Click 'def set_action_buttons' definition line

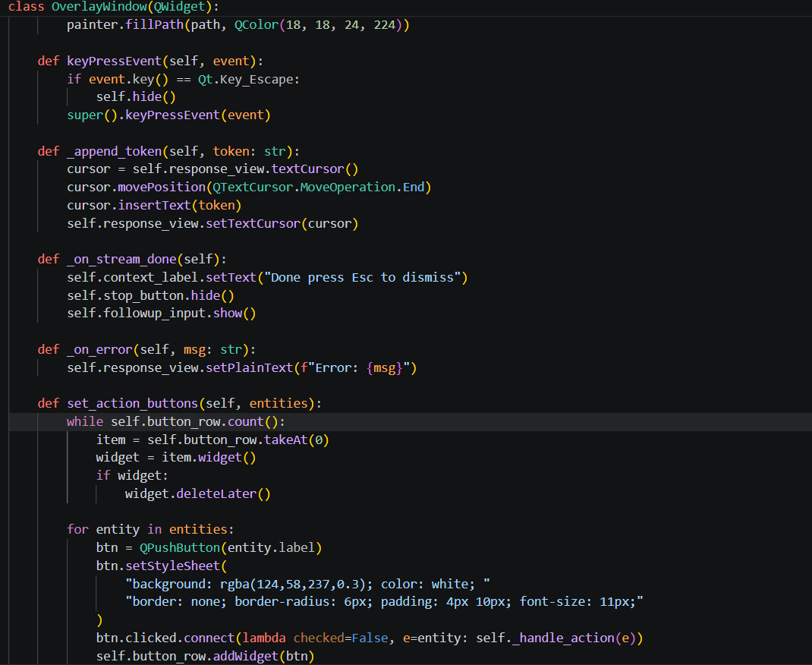179,403
